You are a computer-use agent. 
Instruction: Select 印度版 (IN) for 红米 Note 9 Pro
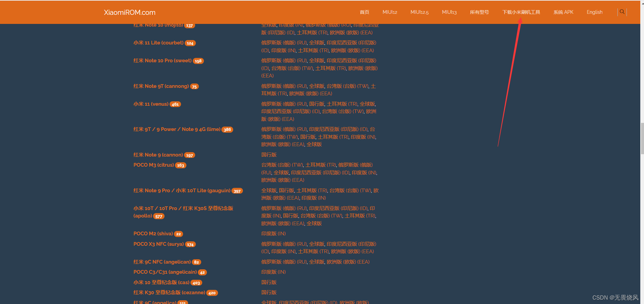click(x=314, y=198)
